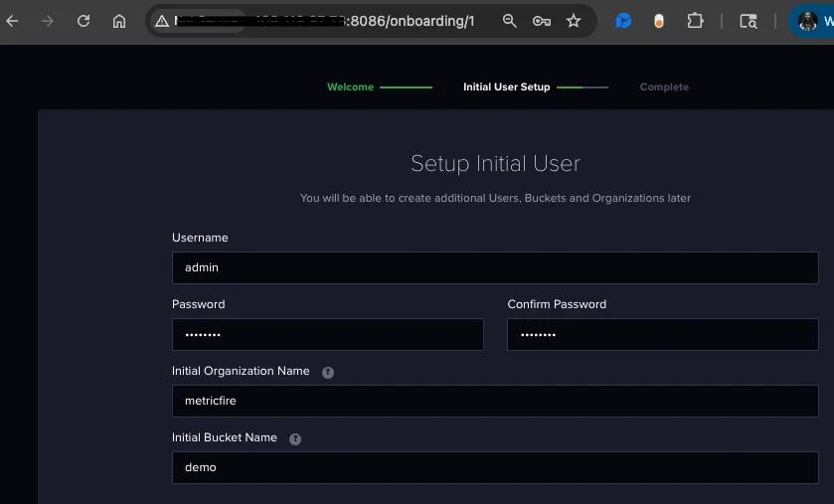Focus the Confirm Password field

663,334
